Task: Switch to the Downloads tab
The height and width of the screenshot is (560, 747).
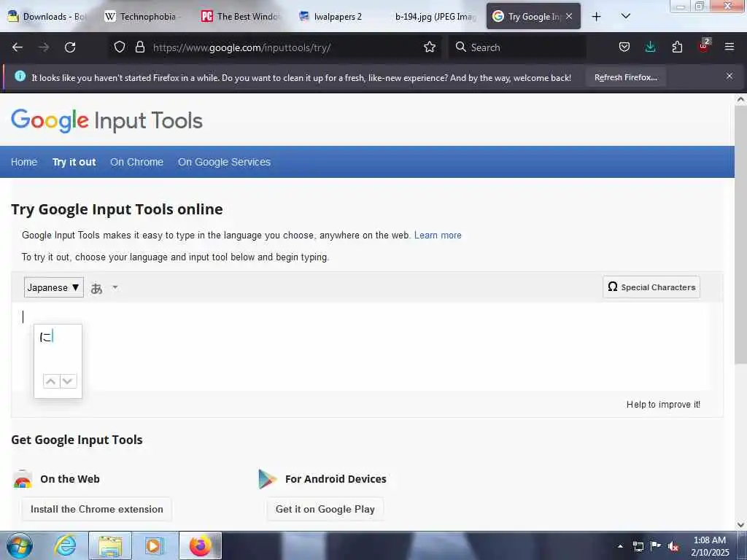Action: click(x=47, y=17)
